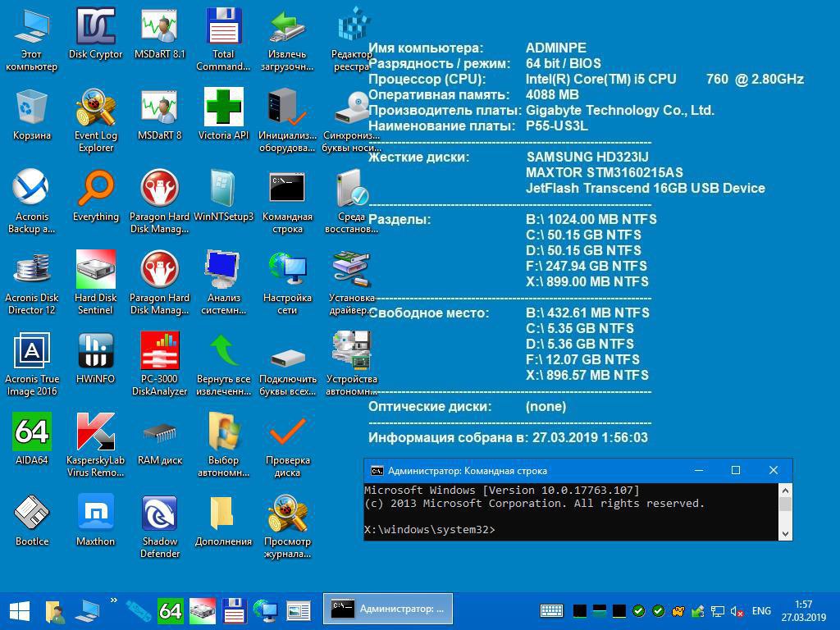Launch Everything search tool icon
The width and height of the screenshot is (840, 630).
95,195
